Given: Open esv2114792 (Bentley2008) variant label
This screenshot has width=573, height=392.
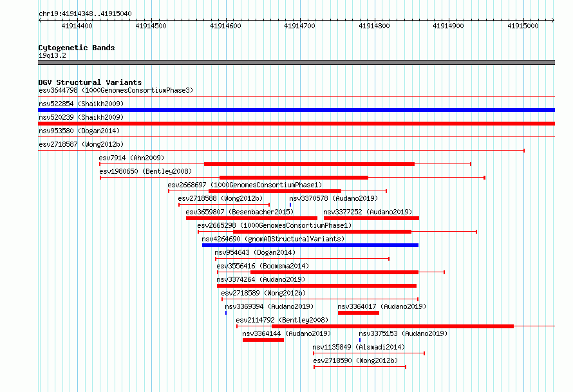Looking at the screenshot, I should (282, 320).
